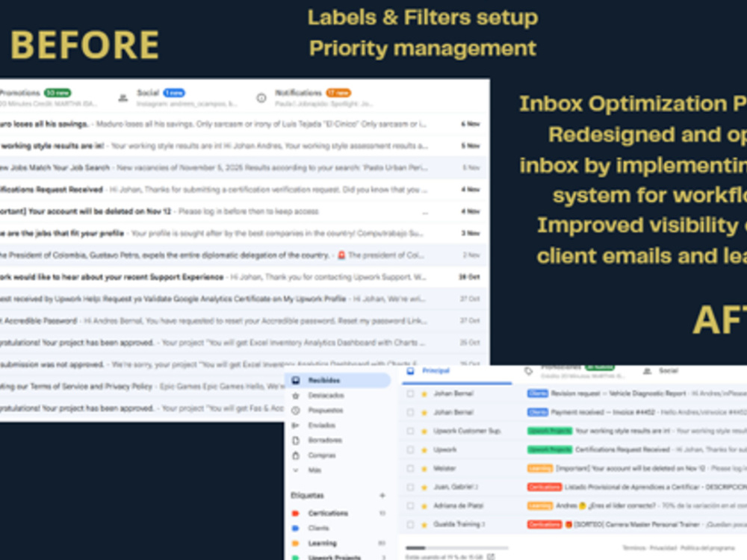Select checkbox for Juan, Gabriel email
The image size is (747, 560).
tap(410, 487)
